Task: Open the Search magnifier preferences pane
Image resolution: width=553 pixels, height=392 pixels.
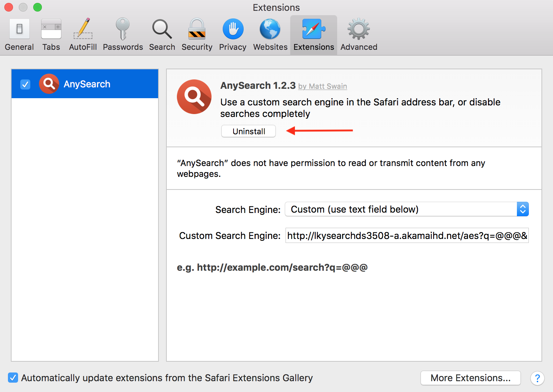Action: [162, 35]
